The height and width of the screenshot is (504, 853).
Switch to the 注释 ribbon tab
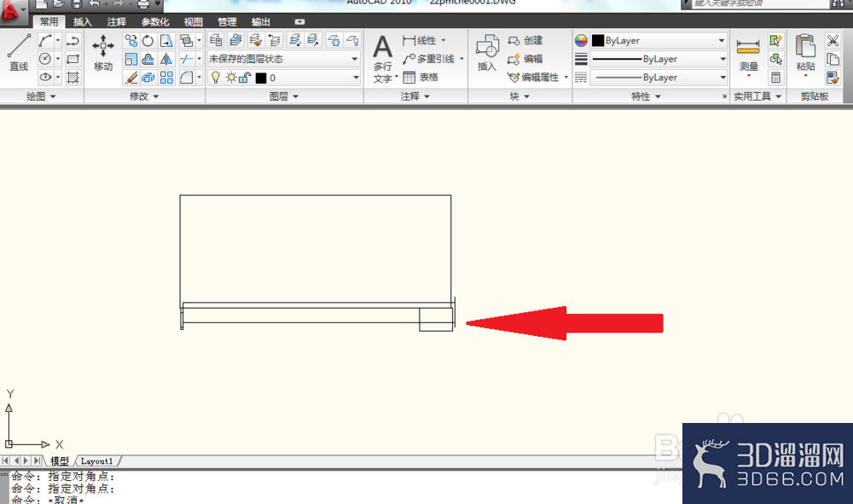point(116,22)
